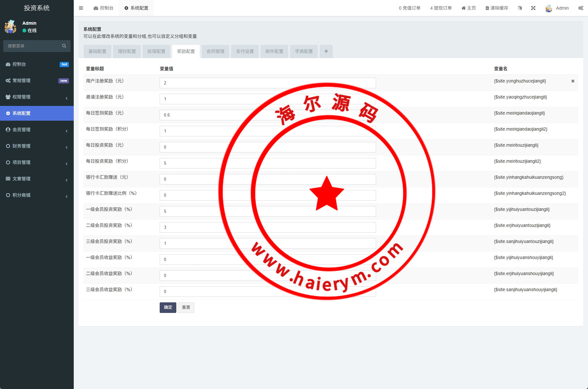Switch to the 支付设置 tab
The image size is (588, 389).
(245, 51)
